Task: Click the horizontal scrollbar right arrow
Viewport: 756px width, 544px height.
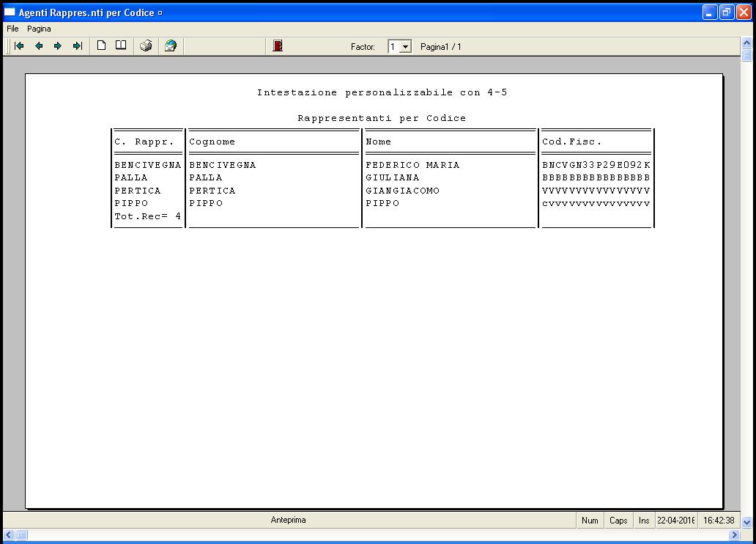Action: click(735, 536)
